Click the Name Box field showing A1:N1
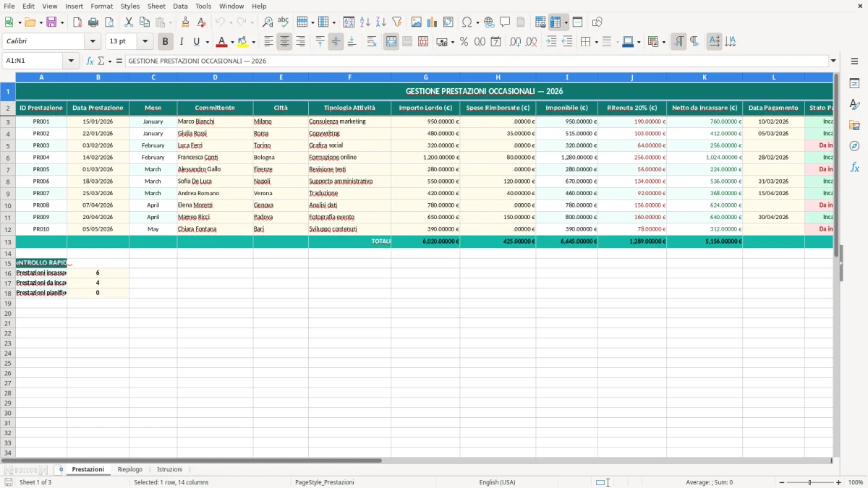Screen dimensions: 868x488 [x=33, y=61]
